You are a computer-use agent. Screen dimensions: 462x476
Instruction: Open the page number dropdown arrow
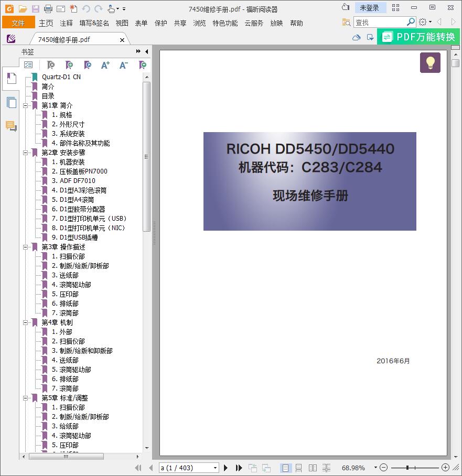click(x=215, y=468)
